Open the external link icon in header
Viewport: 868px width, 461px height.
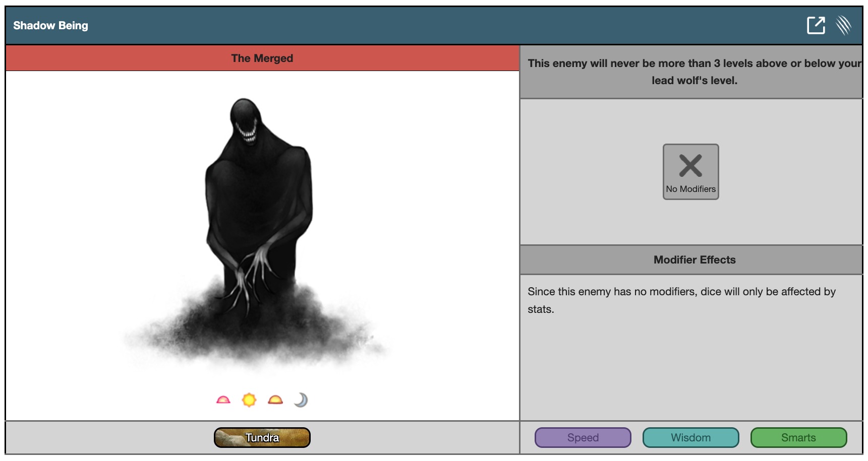point(816,25)
